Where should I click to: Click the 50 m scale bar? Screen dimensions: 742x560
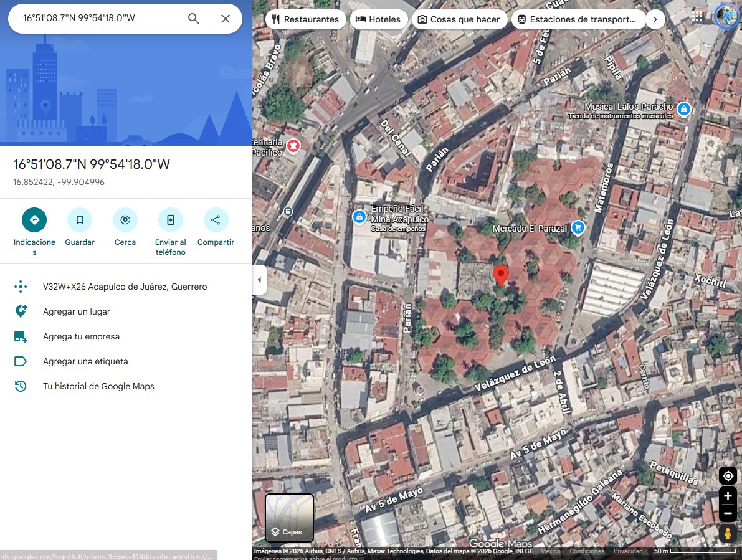pyautogui.click(x=695, y=551)
